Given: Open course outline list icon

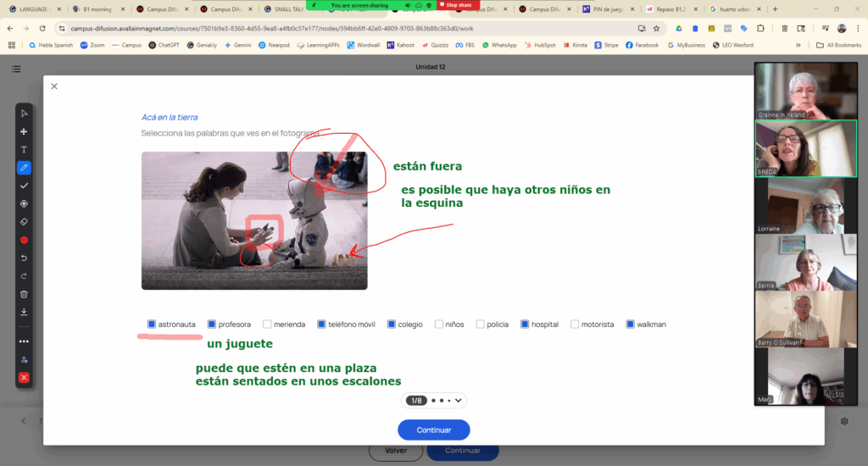Looking at the screenshot, I should tap(16, 69).
